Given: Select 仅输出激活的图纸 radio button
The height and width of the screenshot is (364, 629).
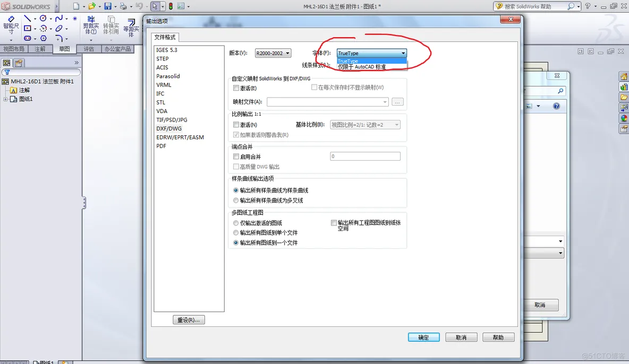Looking at the screenshot, I should (236, 223).
